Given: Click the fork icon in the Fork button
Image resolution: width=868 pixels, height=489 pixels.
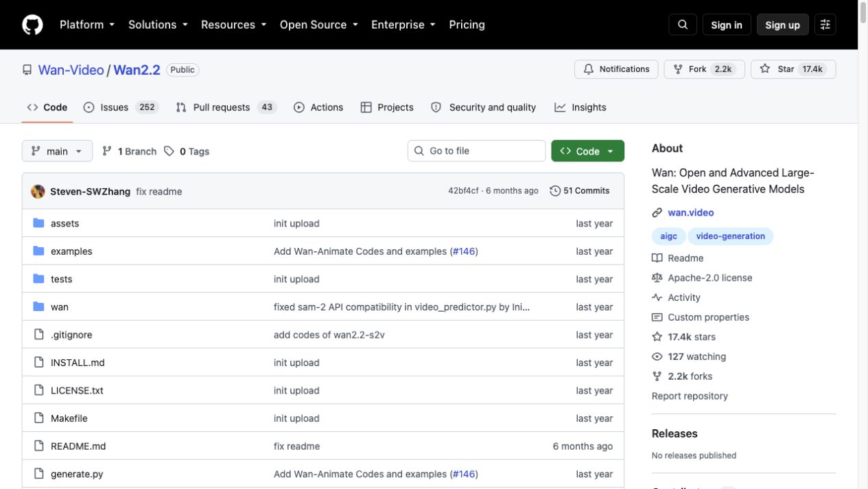Looking at the screenshot, I should click(678, 69).
